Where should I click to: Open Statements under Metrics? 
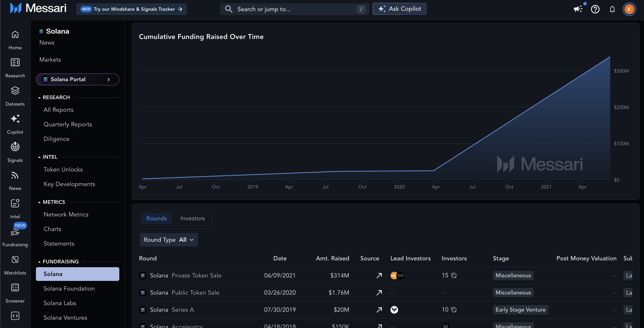59,243
